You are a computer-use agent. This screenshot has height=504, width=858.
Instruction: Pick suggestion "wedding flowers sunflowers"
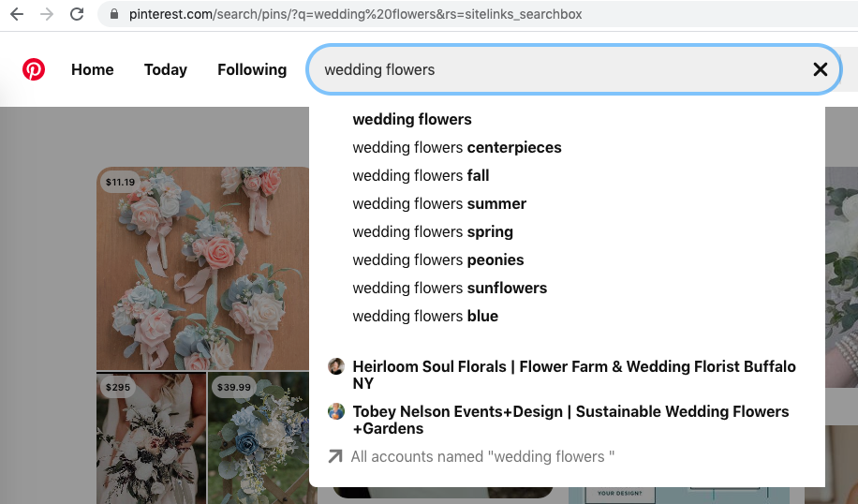click(450, 288)
